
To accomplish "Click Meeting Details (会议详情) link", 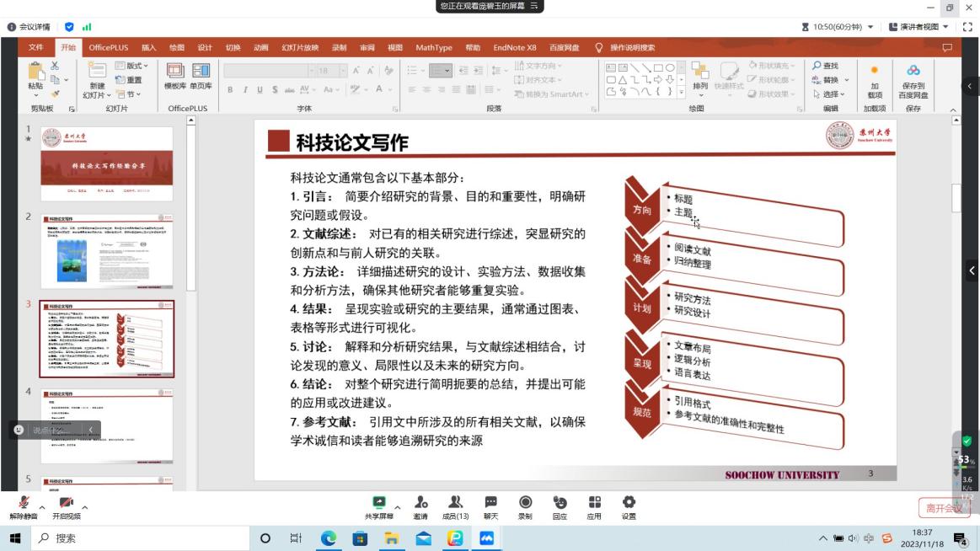I will pos(29,27).
